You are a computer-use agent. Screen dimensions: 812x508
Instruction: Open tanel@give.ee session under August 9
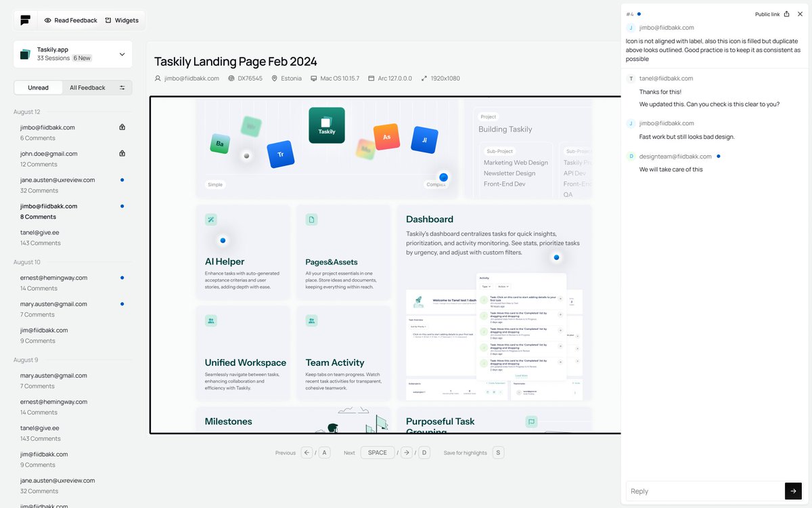point(72,433)
